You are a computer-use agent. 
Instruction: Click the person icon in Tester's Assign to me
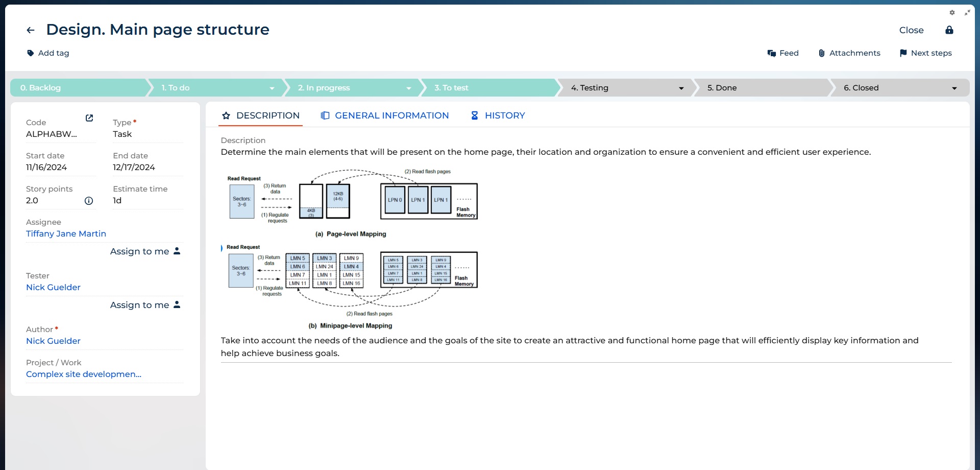(x=177, y=304)
